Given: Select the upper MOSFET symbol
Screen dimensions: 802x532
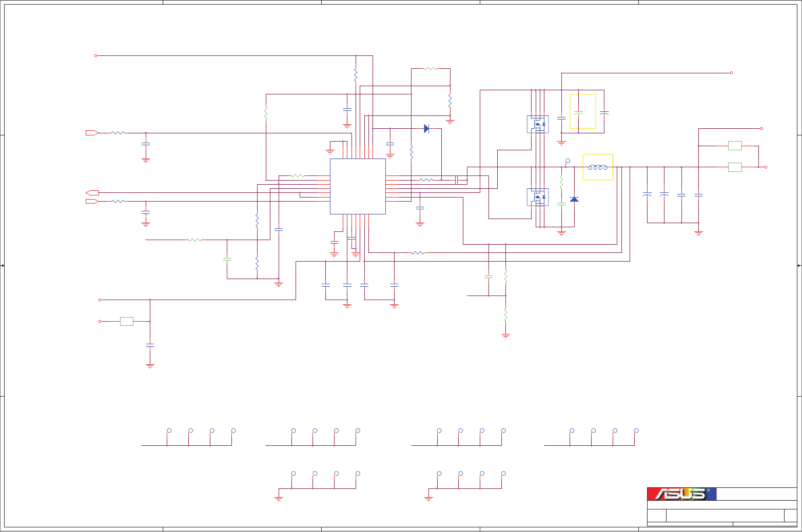Looking at the screenshot, I should coord(538,124).
